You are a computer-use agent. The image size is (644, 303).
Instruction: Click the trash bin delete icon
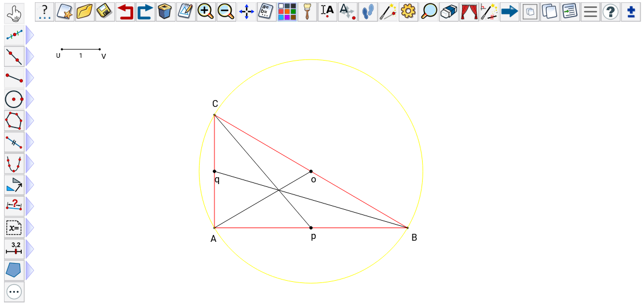coord(166,12)
